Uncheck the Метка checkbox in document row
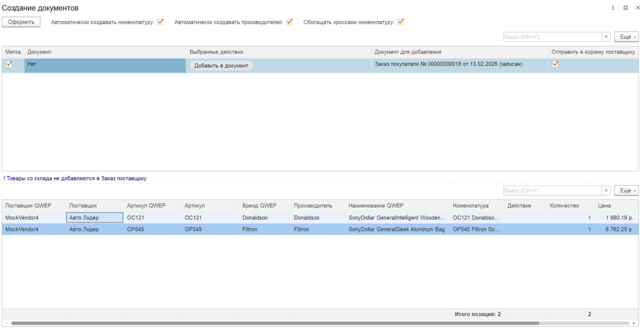The width and height of the screenshot is (644, 329). point(9,64)
